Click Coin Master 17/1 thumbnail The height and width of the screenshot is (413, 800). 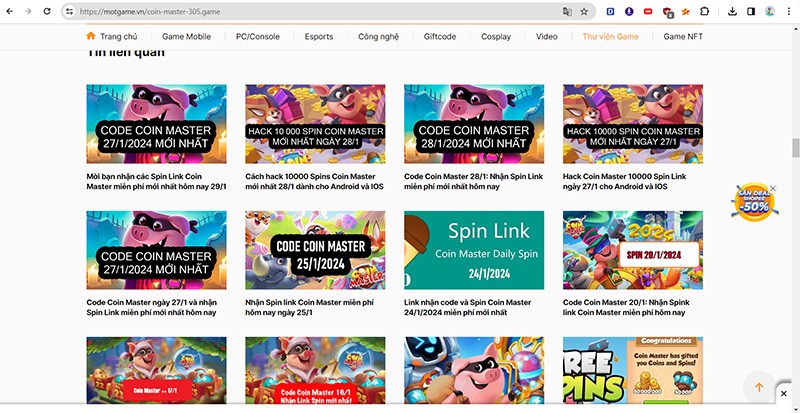click(156, 370)
